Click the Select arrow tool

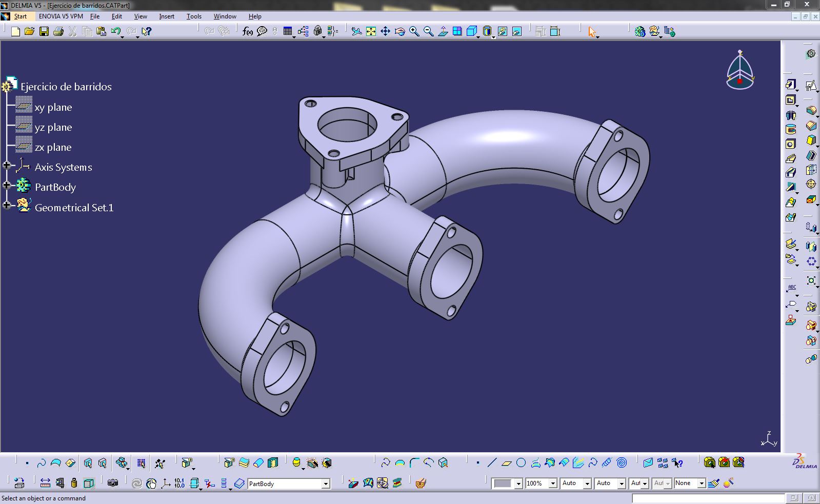coord(592,32)
